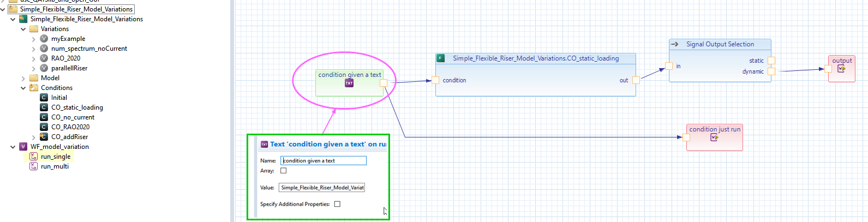Click the Signal Output Selection arrow icon
868x222 pixels.
tap(675, 44)
